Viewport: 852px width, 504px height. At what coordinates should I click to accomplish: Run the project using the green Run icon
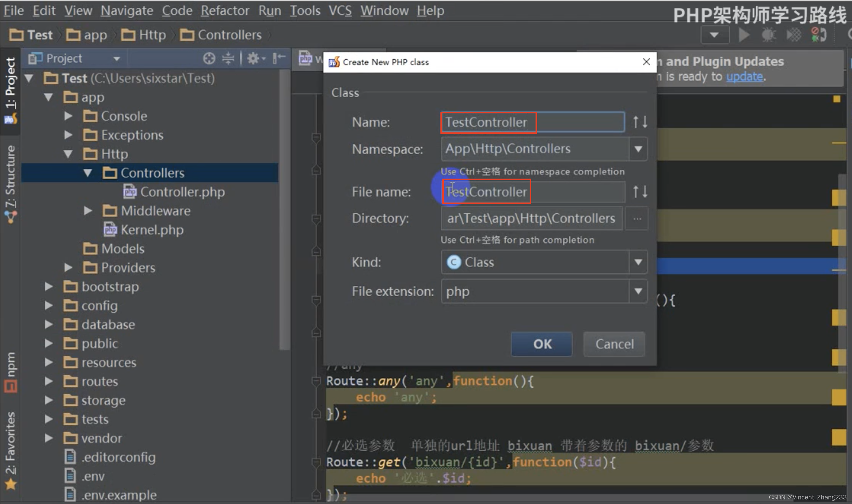(x=743, y=34)
